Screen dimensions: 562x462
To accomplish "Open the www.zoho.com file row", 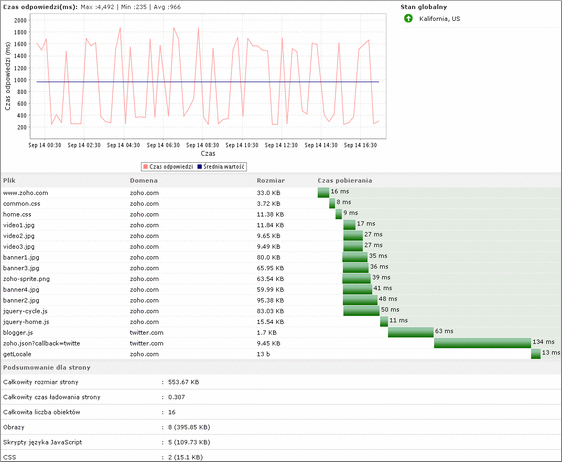I will tap(281, 193).
